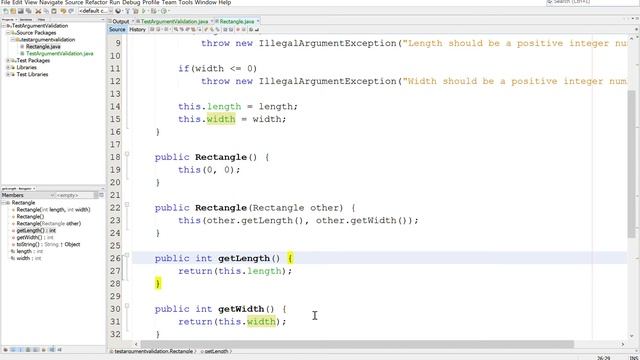The height and width of the screenshot is (360, 640).
Task: Switch to TestArgumentValidation.java editor tab
Action: click(x=174, y=21)
